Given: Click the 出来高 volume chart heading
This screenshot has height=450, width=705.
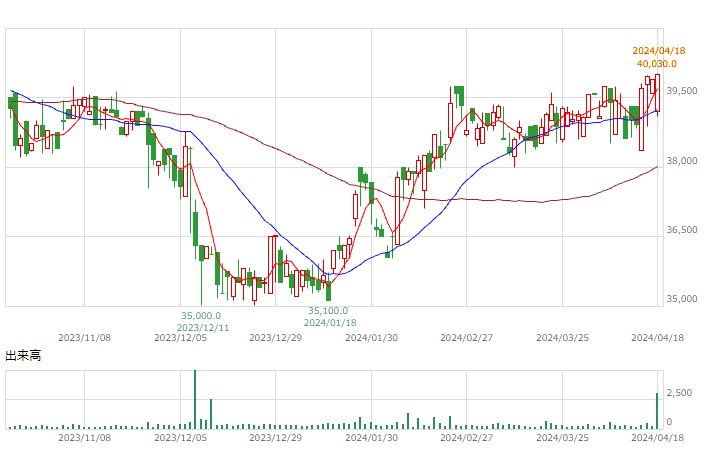Looking at the screenshot, I should 23,356.
